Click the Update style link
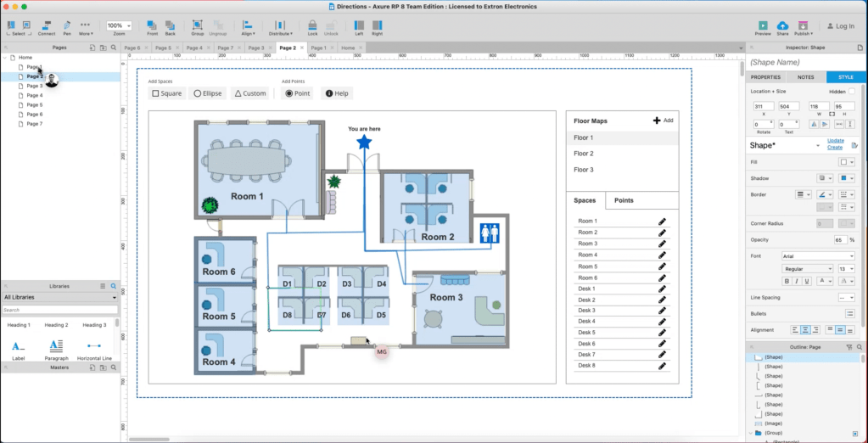 [x=835, y=140]
